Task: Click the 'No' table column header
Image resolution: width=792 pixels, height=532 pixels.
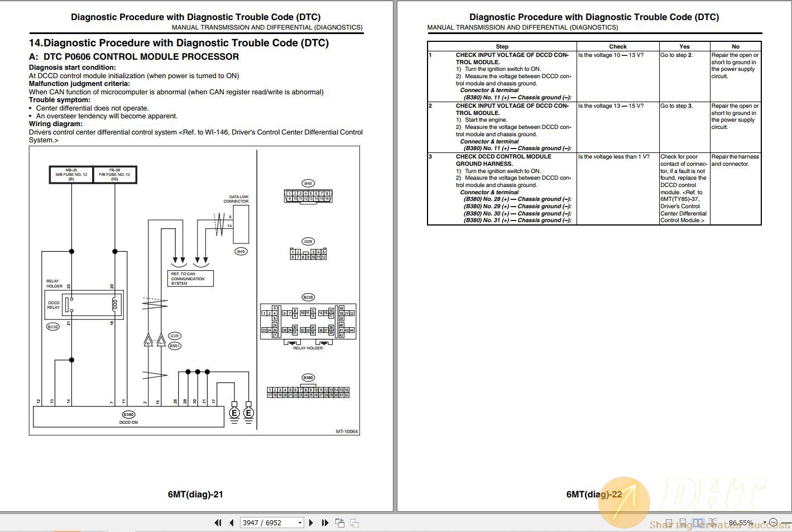Action: tap(736, 46)
